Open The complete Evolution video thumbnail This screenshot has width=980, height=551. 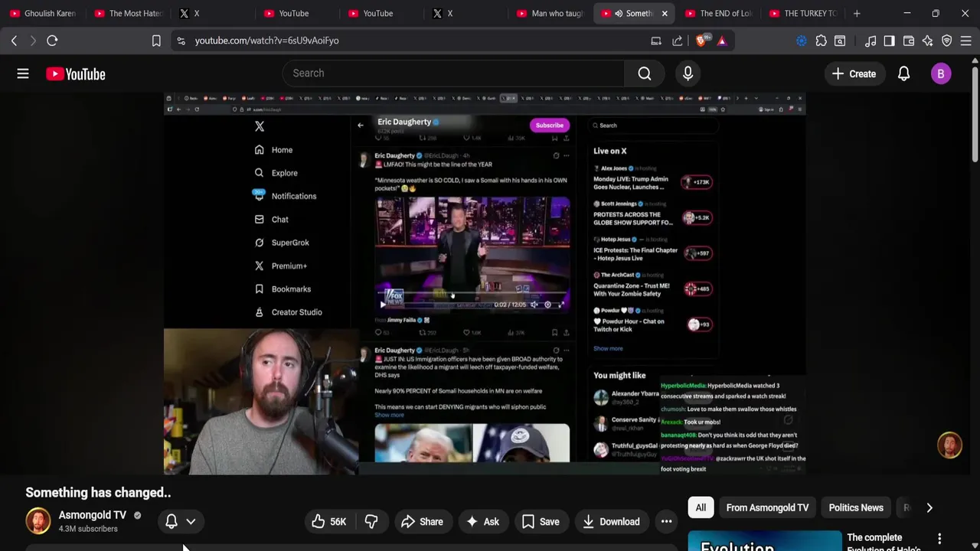point(764,540)
